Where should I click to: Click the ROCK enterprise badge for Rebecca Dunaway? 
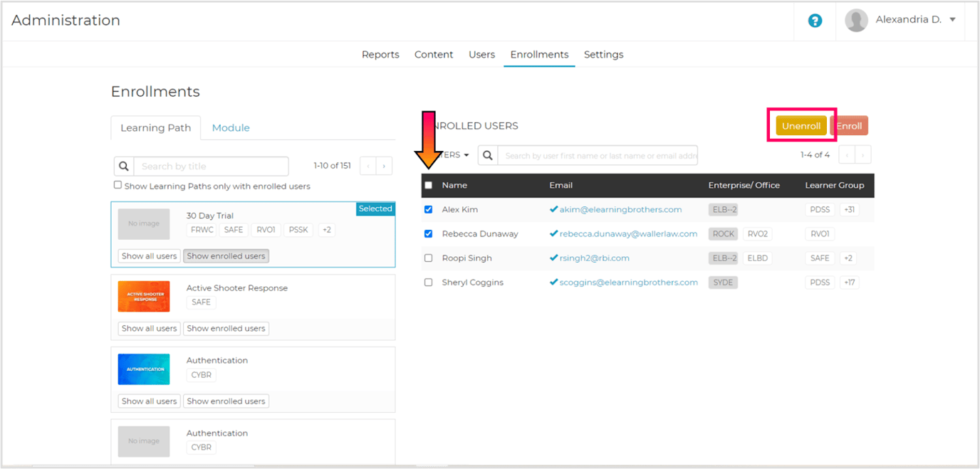722,233
